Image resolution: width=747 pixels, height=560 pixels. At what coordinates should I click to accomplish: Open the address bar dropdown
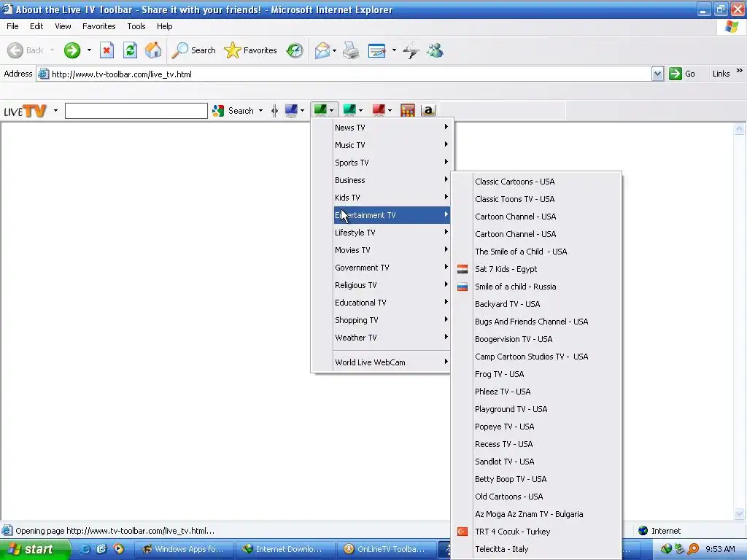coord(657,74)
